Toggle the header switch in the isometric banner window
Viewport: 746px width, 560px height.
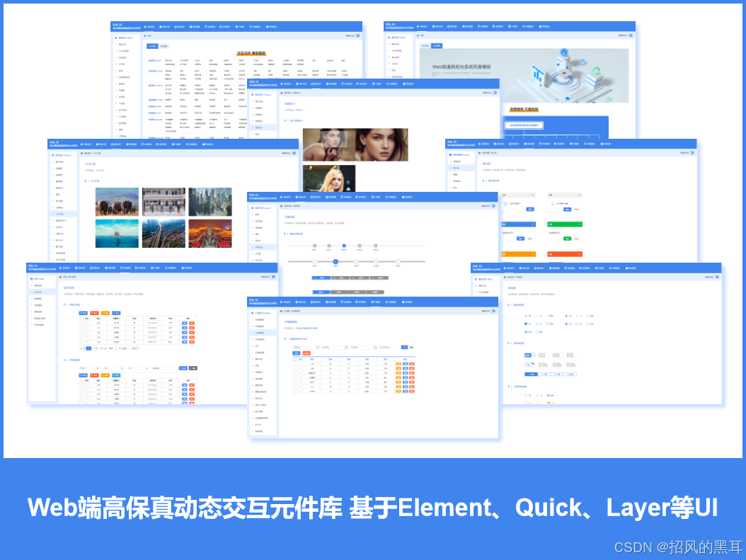click(630, 35)
